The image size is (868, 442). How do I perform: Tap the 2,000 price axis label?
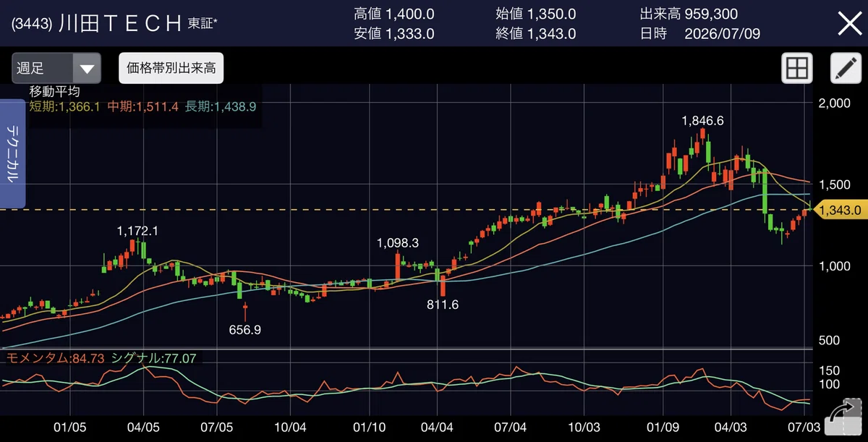click(x=834, y=103)
